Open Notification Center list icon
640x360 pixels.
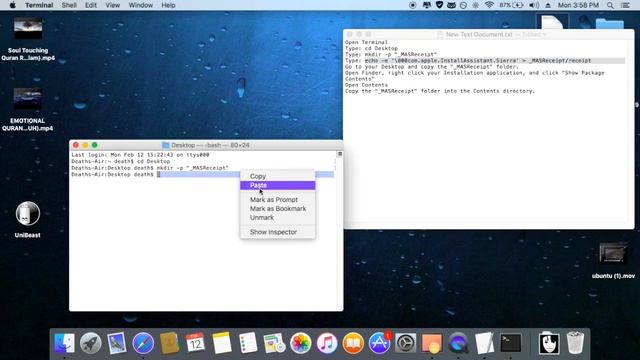tap(625, 5)
